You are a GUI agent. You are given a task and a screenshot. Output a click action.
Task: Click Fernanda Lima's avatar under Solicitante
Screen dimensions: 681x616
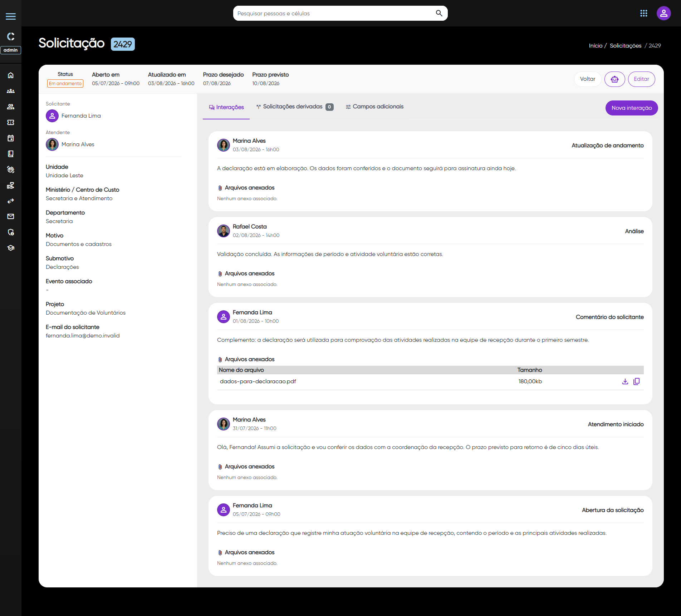coord(52,116)
